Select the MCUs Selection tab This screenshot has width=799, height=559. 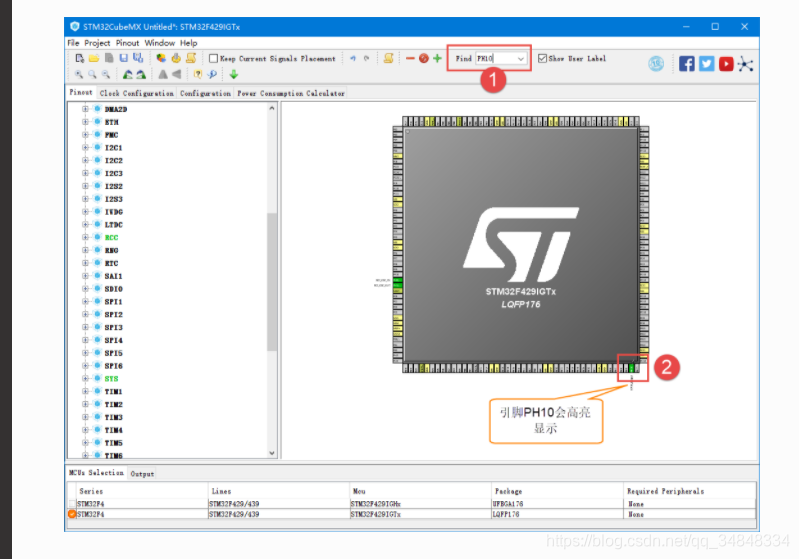[x=96, y=473]
